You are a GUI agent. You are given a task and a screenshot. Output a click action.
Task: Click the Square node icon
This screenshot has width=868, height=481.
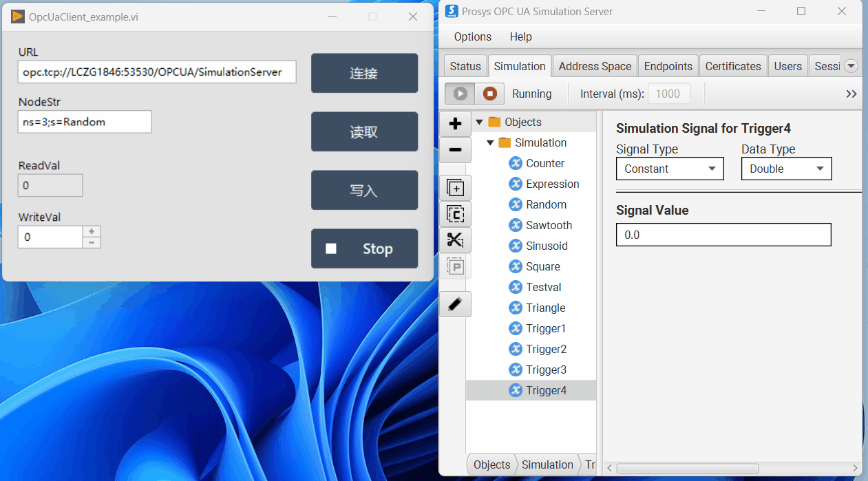pyautogui.click(x=515, y=266)
